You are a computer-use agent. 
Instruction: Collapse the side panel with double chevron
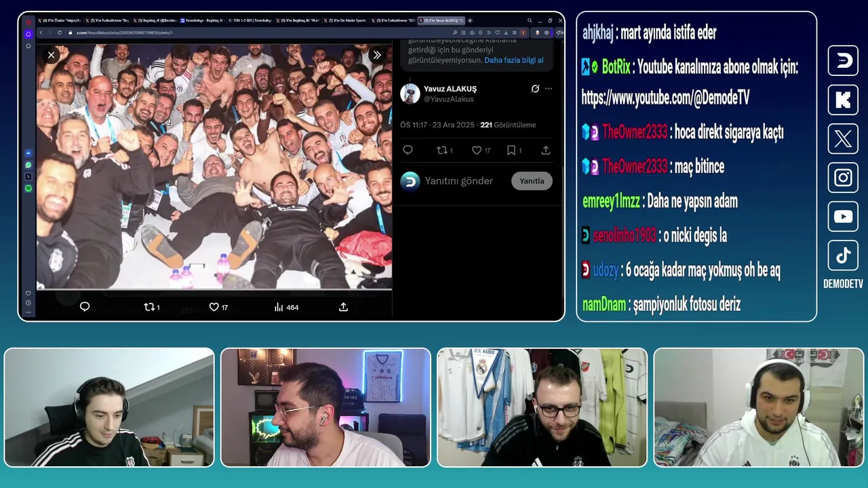[377, 55]
